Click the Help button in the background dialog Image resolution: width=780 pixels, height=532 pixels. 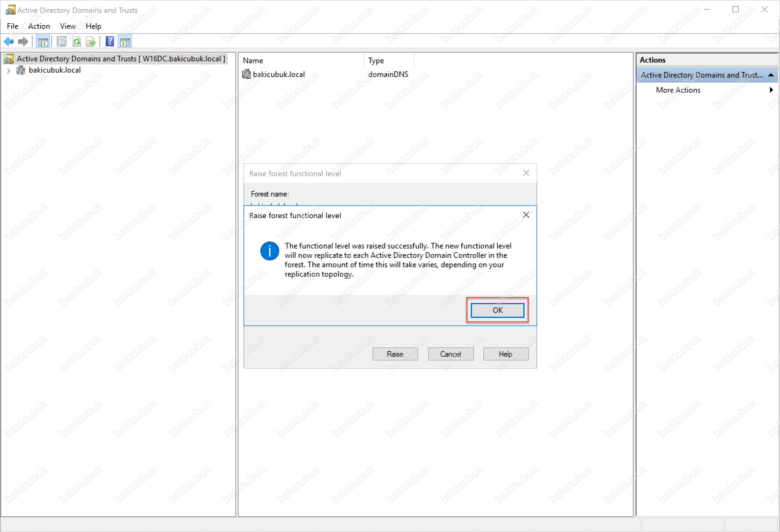coord(506,354)
